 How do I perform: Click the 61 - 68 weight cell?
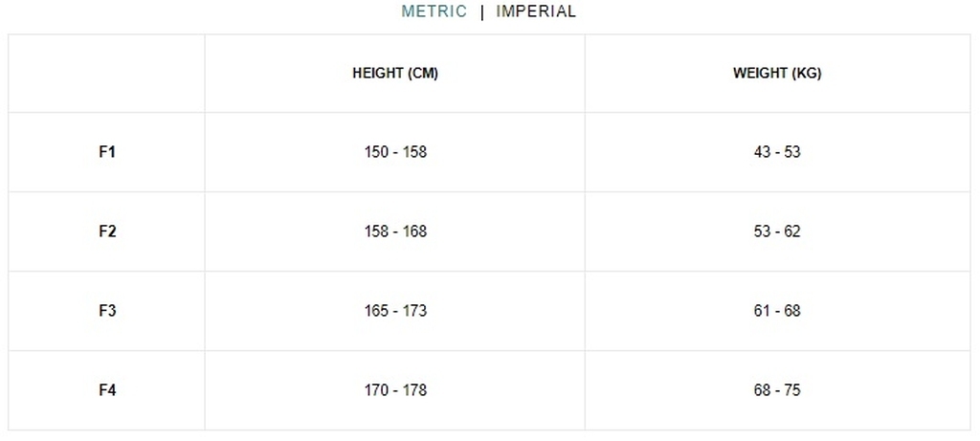tap(777, 311)
